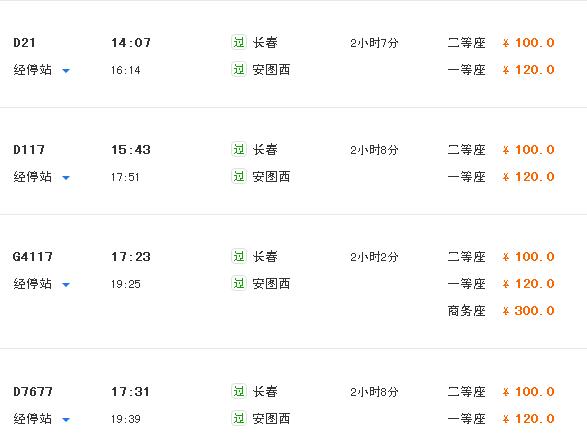Click the 过 icon beside 长春 for G4117
The width and height of the screenshot is (587, 444).
[239, 256]
